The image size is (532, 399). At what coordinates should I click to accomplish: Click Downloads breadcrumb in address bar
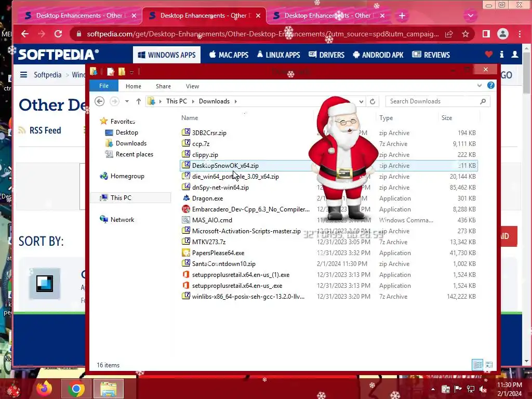click(x=214, y=101)
